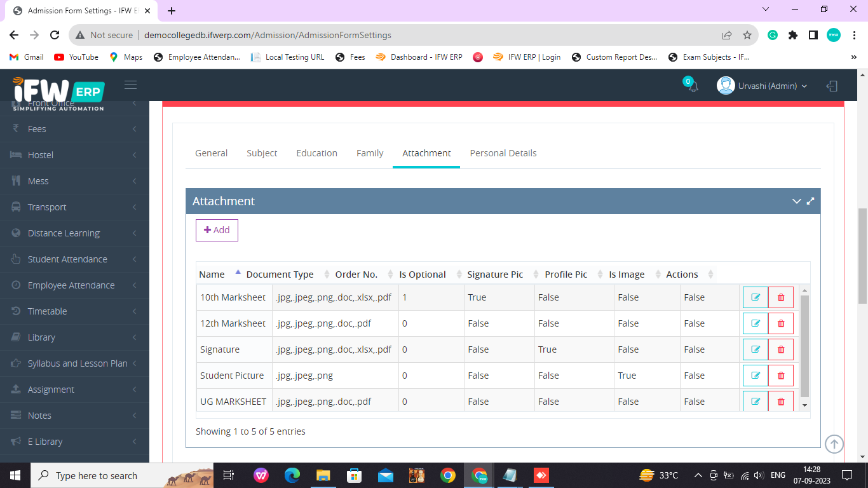Sort the table by Name column
This screenshot has height=488, width=868.
tap(219, 274)
